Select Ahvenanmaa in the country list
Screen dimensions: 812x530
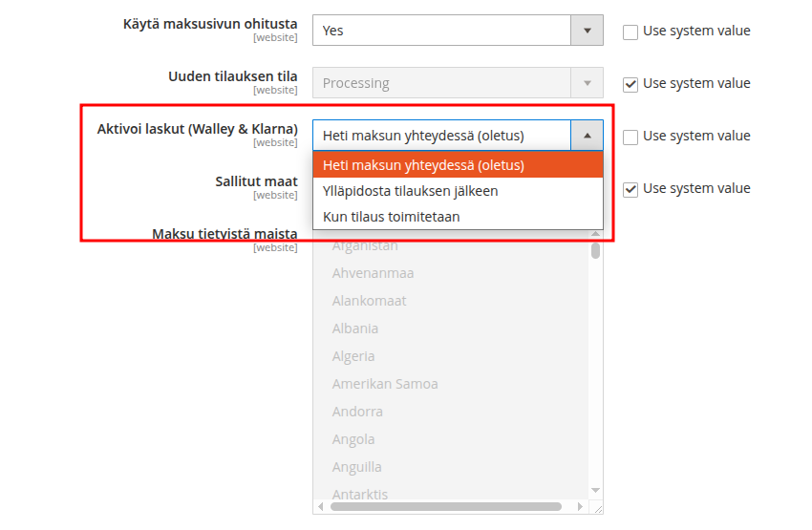point(373,273)
